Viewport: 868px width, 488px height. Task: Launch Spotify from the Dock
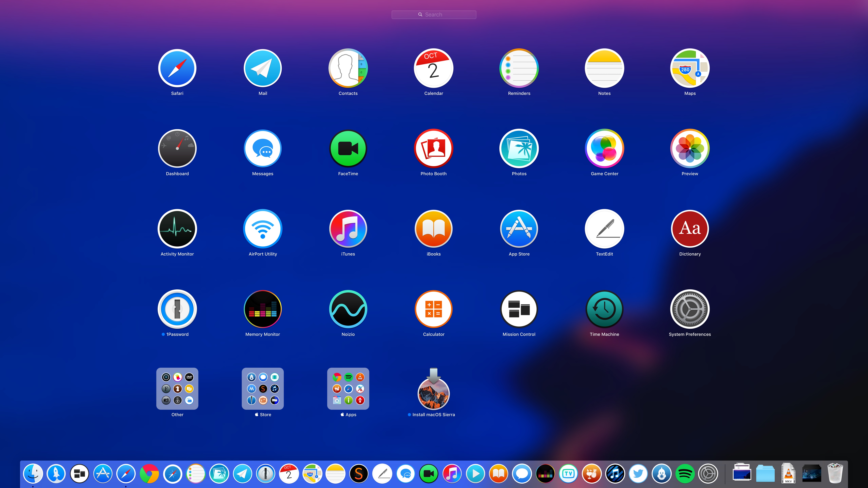685,474
